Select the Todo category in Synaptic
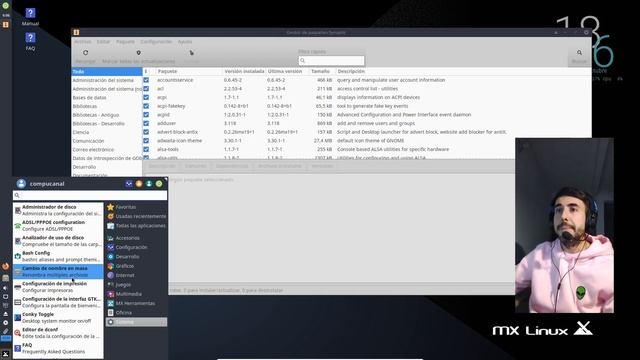Viewport: 640px width, 360px height. (x=107, y=71)
